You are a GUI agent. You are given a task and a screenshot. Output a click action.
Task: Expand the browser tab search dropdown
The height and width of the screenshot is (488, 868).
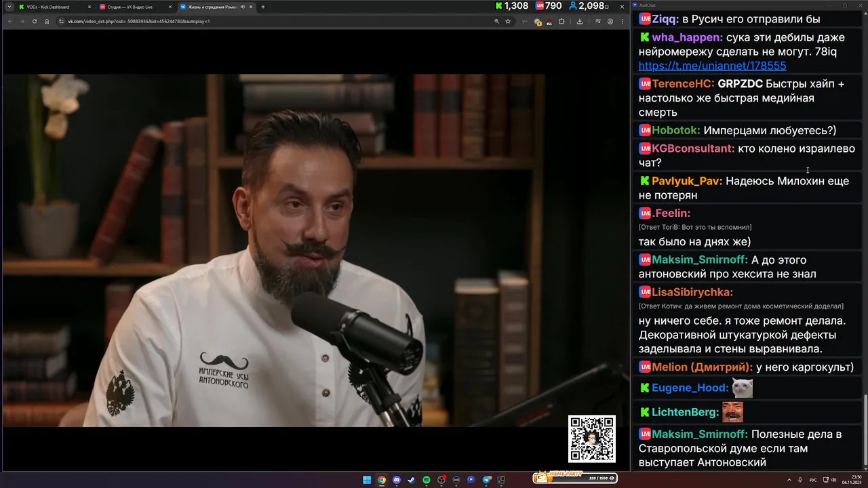point(9,7)
